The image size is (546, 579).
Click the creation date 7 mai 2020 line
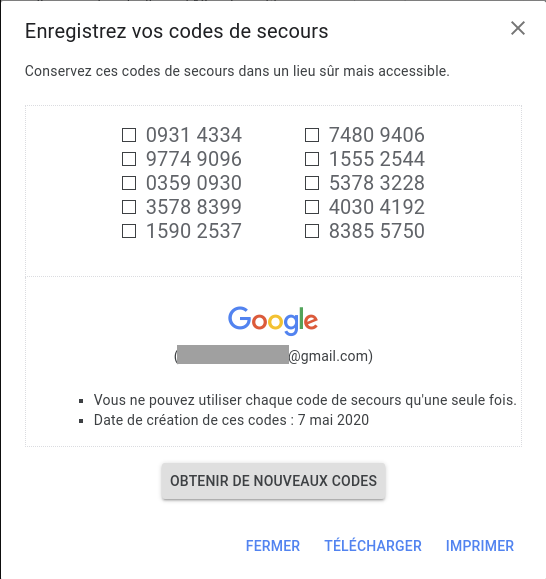pos(231,420)
